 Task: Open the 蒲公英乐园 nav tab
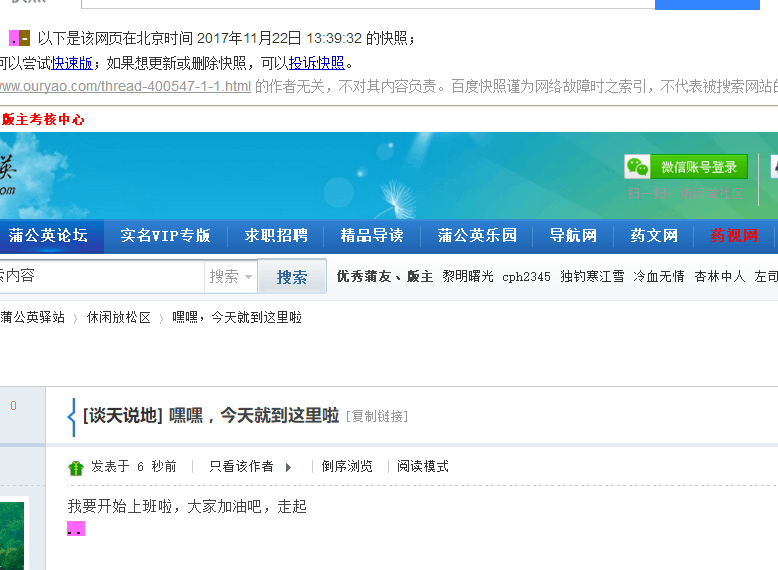[477, 236]
